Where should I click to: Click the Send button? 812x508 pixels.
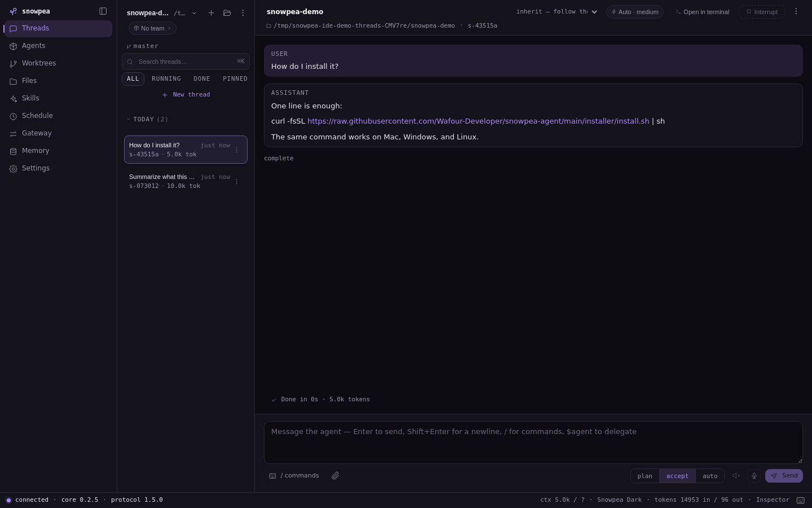(784, 476)
